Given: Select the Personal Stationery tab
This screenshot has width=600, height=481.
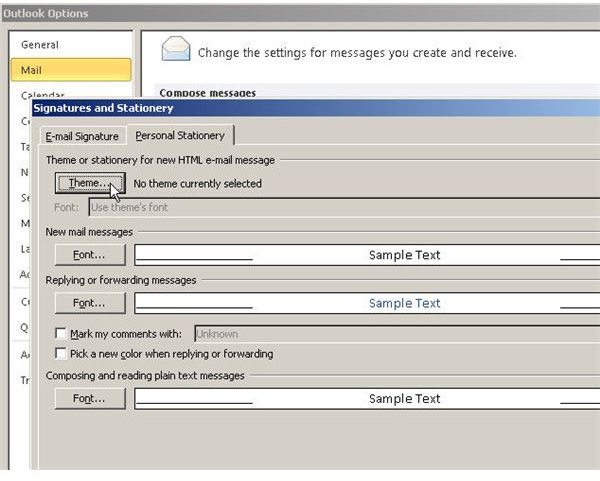Looking at the screenshot, I should [180, 135].
